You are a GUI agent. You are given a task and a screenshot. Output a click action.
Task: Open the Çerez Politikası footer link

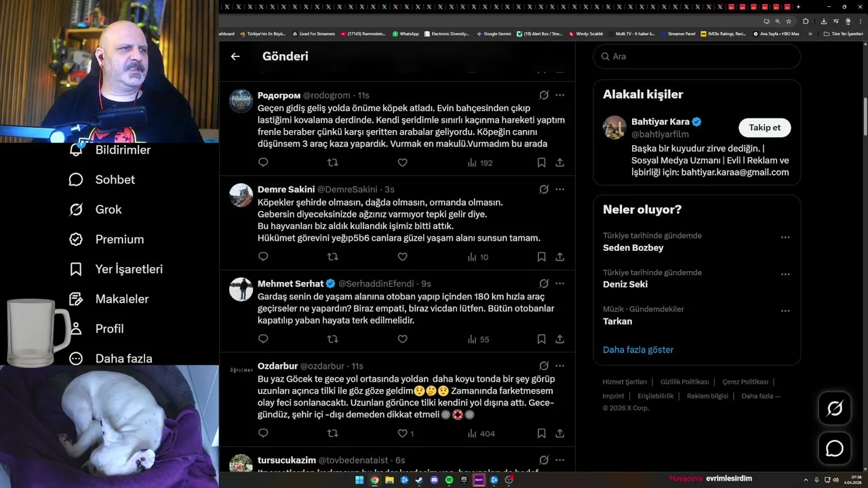pyautogui.click(x=745, y=382)
